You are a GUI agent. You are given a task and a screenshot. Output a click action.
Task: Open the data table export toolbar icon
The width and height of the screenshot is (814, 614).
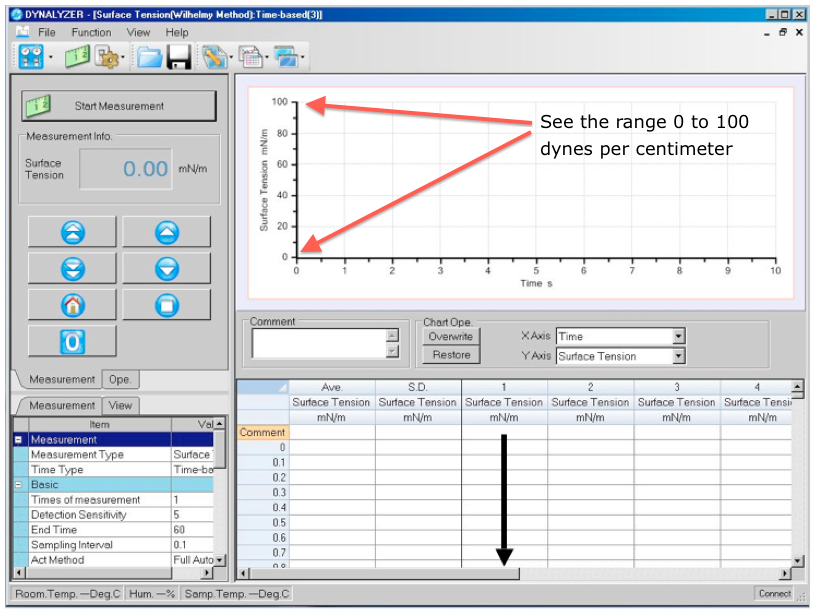[250, 57]
